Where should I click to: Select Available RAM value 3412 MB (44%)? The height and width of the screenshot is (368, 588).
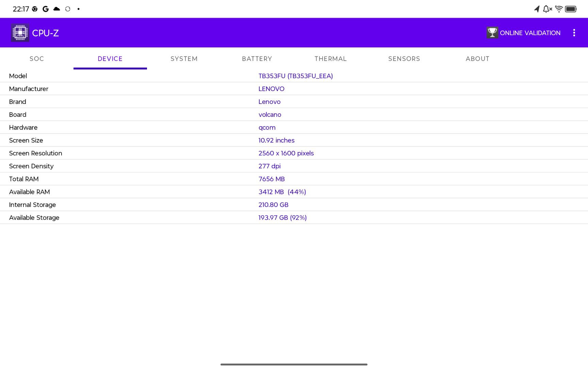282,192
